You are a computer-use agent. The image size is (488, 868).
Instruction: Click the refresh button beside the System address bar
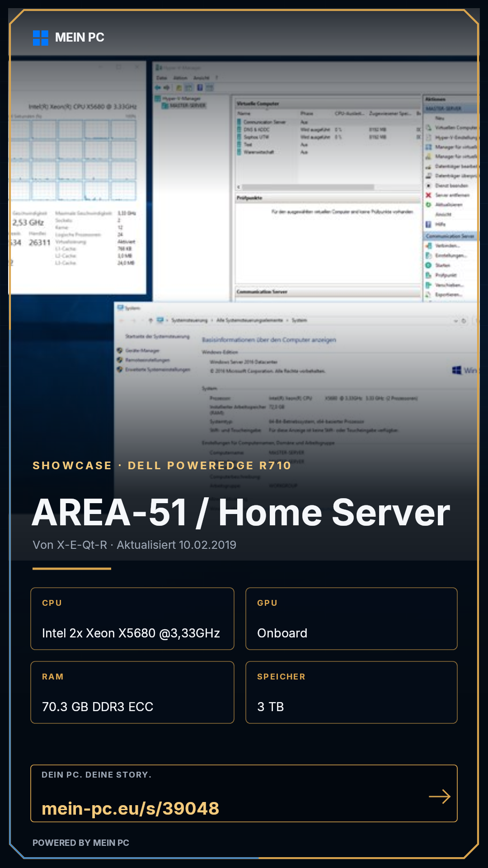(464, 321)
